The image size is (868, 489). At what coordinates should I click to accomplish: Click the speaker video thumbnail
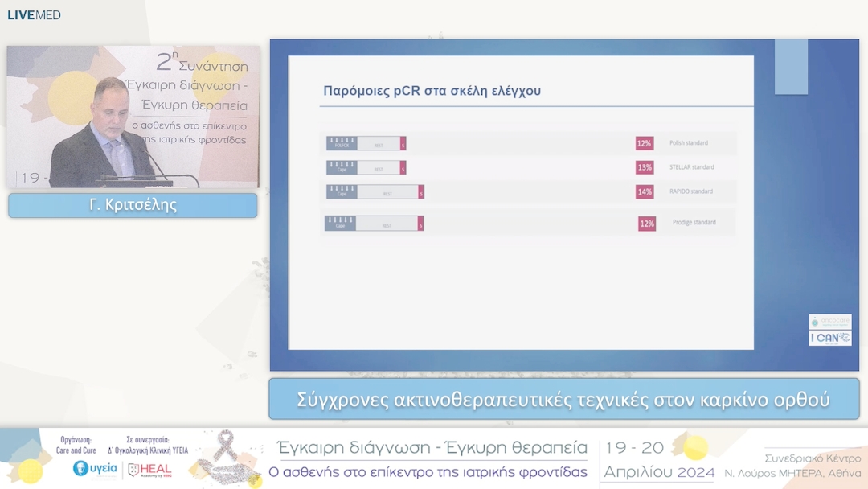[x=133, y=115]
